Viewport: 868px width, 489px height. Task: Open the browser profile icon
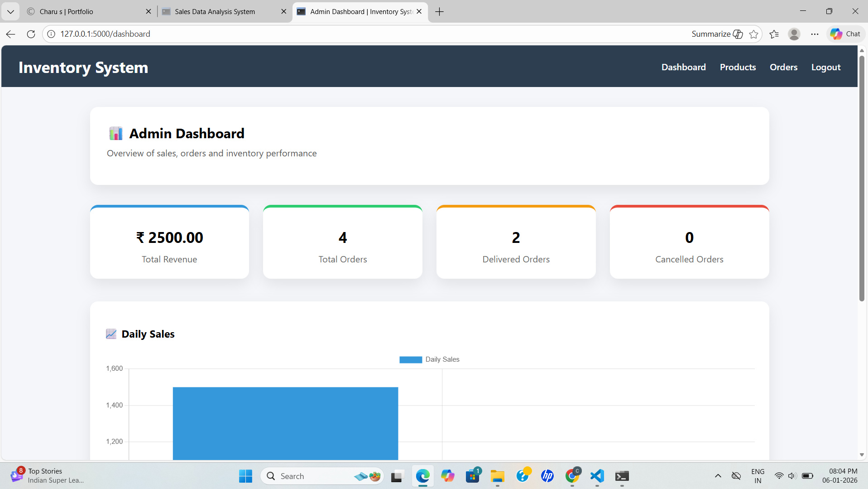coord(794,34)
